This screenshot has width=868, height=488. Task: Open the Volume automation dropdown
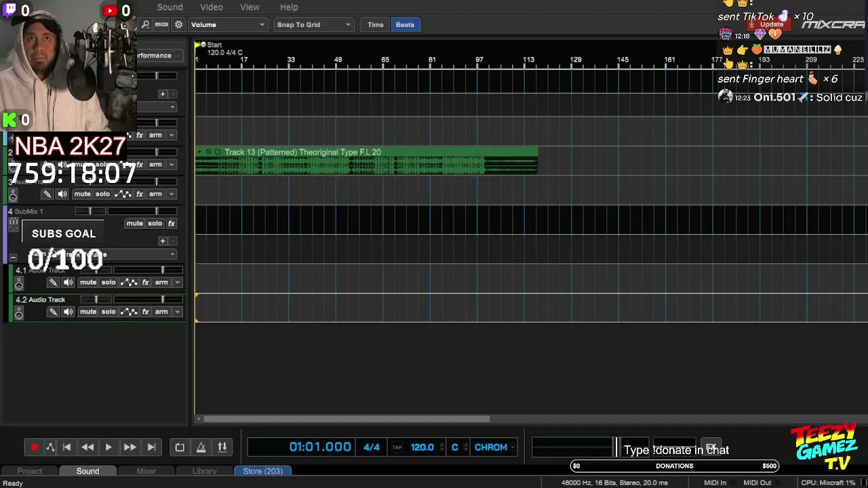pyautogui.click(x=227, y=24)
